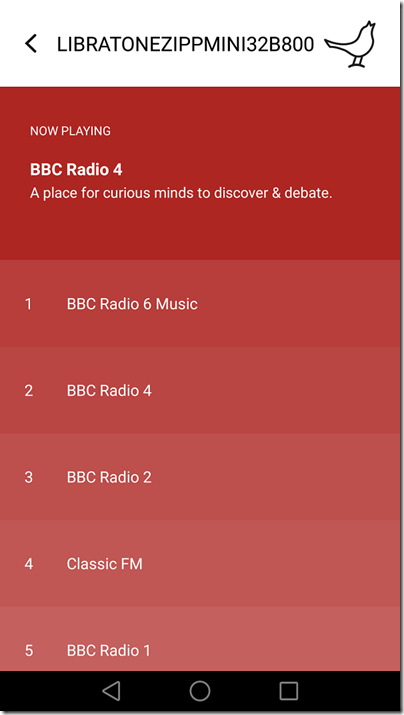Choose Classic FM station
Viewport: 404px width, 715px height.
(200, 564)
